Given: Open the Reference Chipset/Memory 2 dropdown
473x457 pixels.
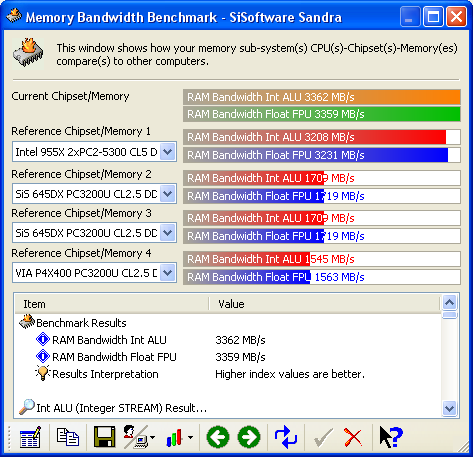Looking at the screenshot, I should 168,194.
